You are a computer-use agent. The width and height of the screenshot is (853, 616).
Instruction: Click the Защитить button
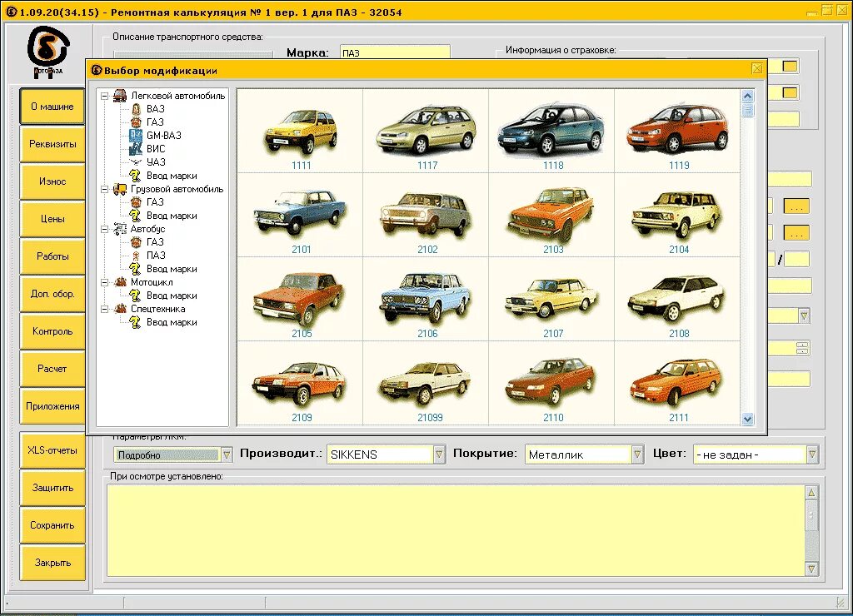pos(52,489)
